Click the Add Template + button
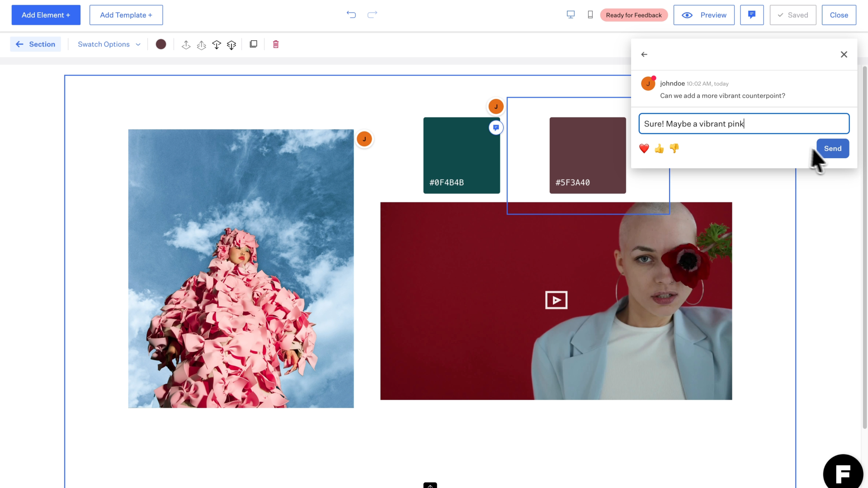 126,15
